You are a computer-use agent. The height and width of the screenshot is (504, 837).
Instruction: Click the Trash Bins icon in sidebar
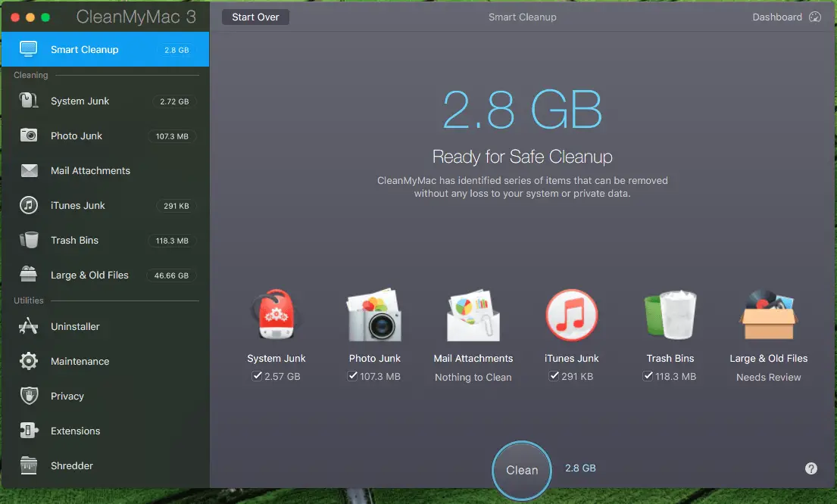[x=29, y=240]
